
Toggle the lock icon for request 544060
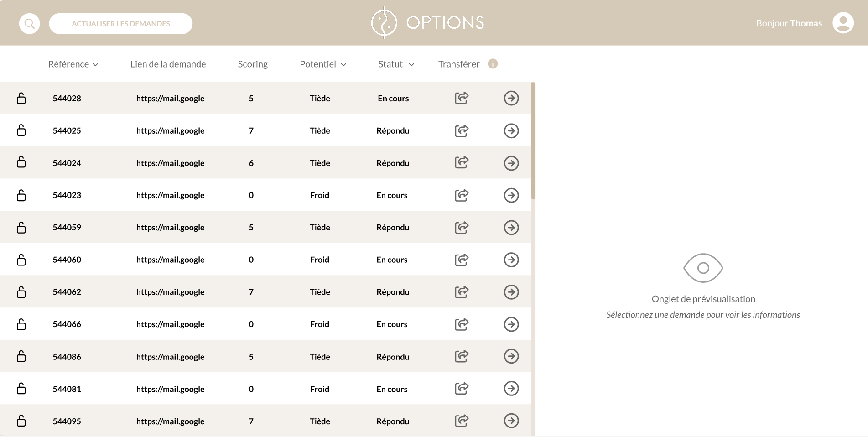21,259
